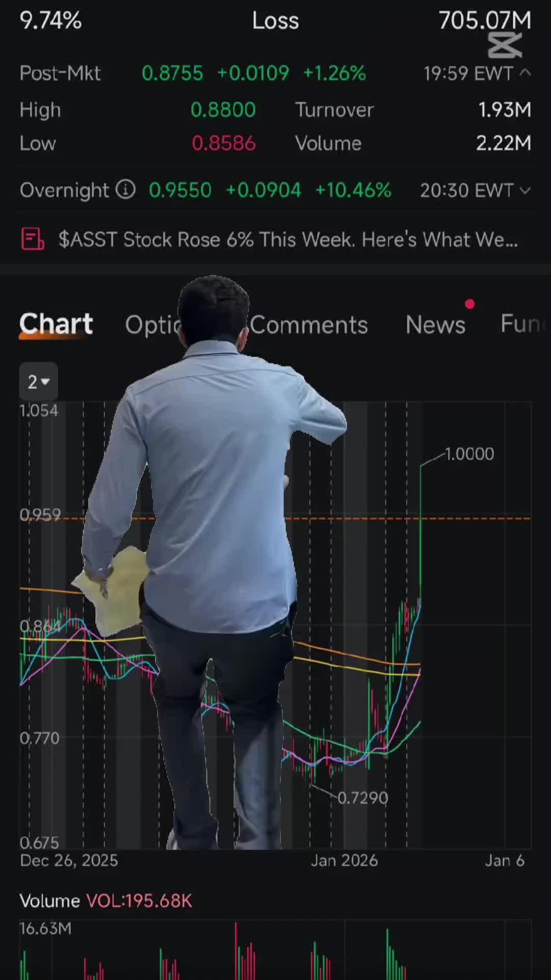Expand the 20:30 EWT overnight chevron
551x980 pixels.
525,190
